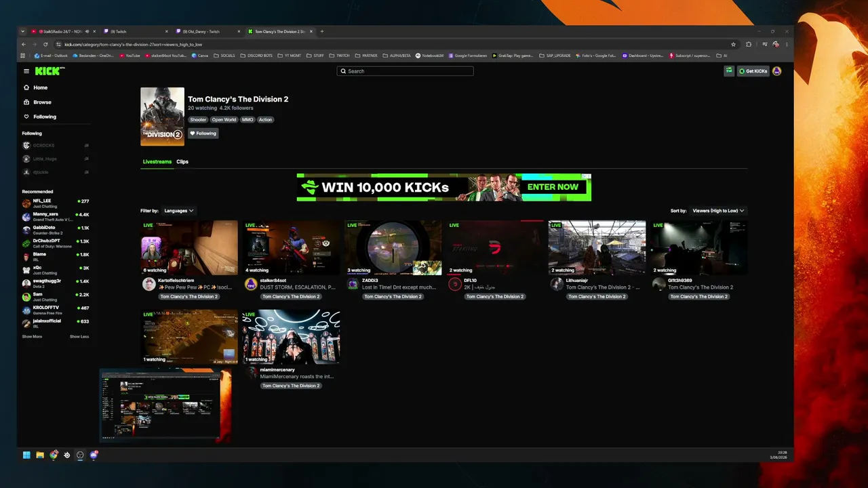Open xQc's avatar in Recommended
Image resolution: width=868 pixels, height=488 pixels.
point(26,270)
